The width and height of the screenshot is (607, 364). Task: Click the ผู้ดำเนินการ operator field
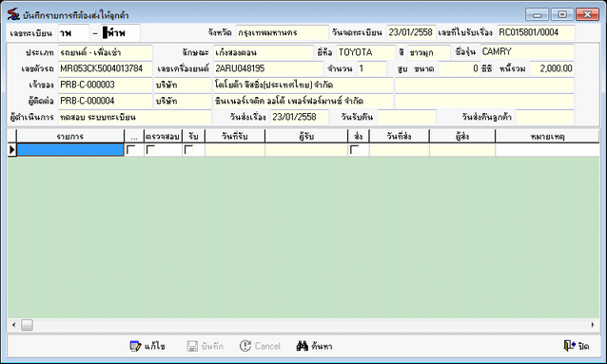pos(135,117)
